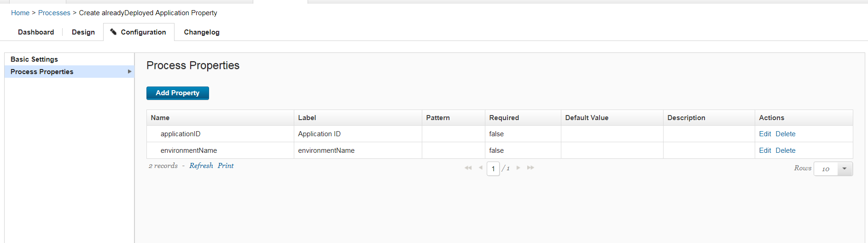Viewport: 868px width, 243px height.
Task: Go to last page of records
Action: coord(530,168)
